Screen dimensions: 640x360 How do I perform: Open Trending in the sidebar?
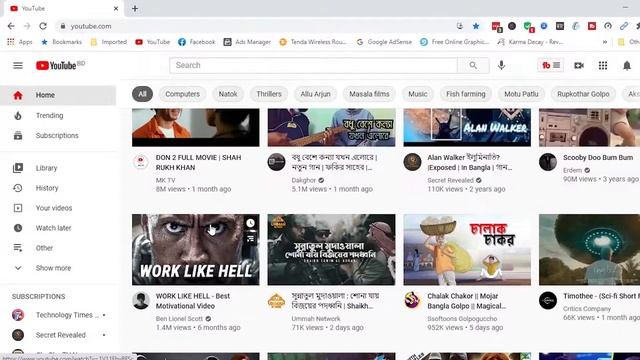58,116
